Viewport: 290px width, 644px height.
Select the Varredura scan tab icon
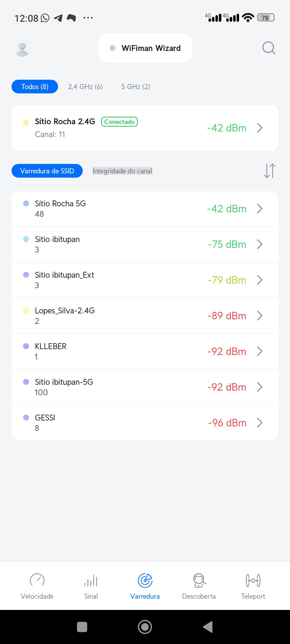145,581
